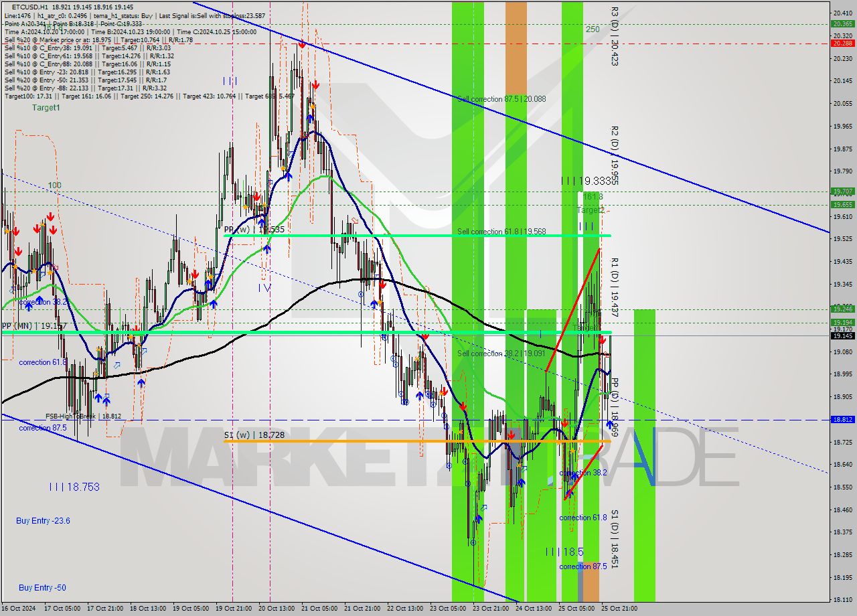Select the vertical 'R1 (D) | 19.437' label

614,287
